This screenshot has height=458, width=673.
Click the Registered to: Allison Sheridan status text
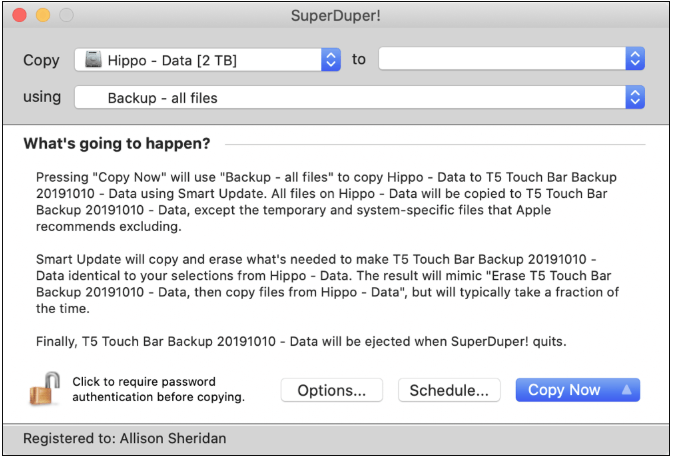(123, 438)
